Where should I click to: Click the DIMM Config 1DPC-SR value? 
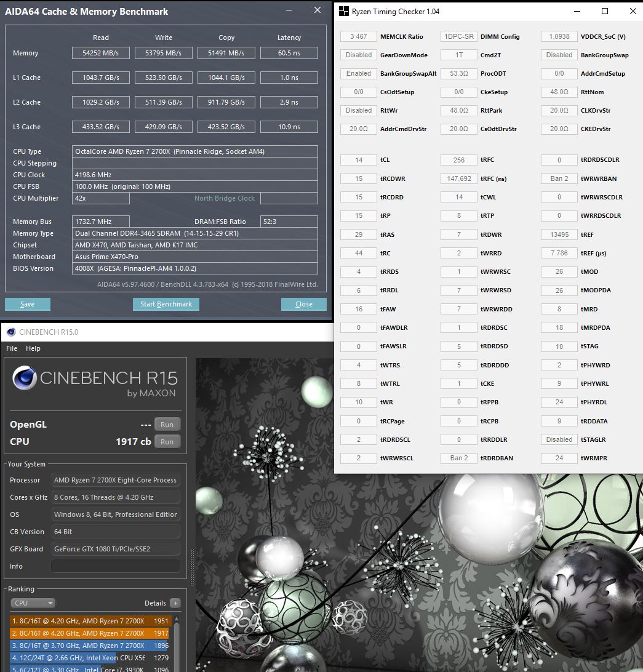click(x=459, y=36)
